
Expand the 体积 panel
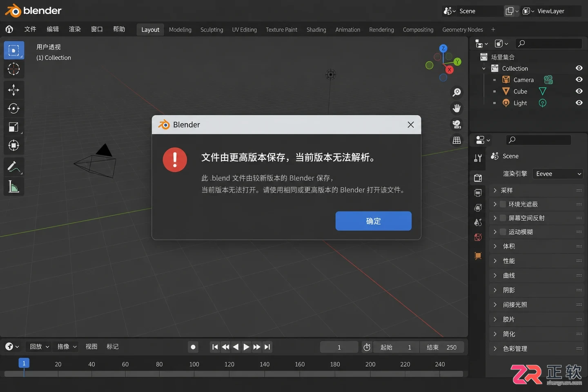point(536,246)
